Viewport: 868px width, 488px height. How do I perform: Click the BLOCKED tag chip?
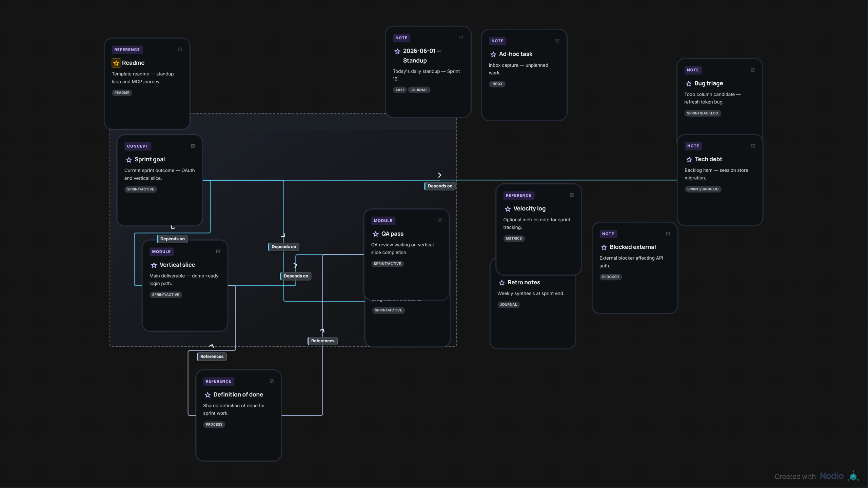pyautogui.click(x=611, y=277)
